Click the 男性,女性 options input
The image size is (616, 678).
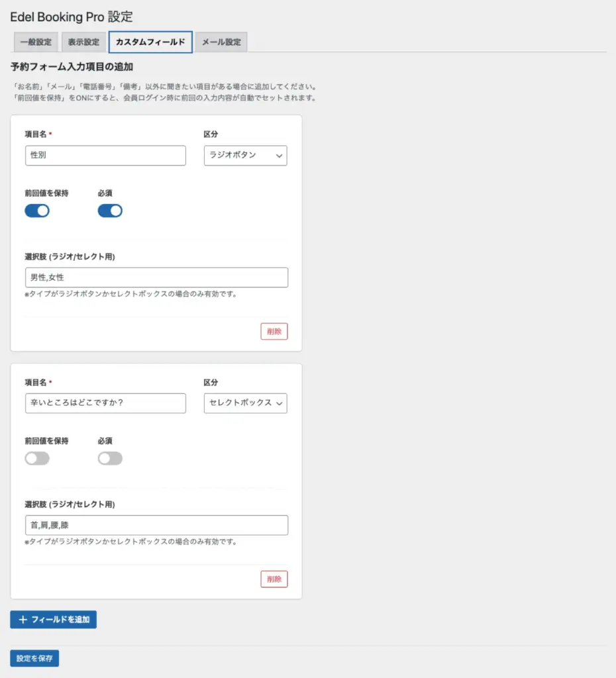(x=156, y=277)
